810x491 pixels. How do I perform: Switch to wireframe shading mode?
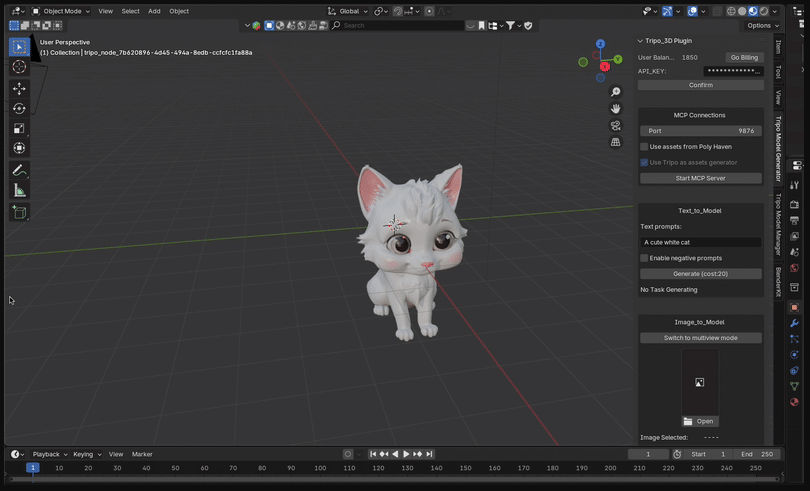731,11
